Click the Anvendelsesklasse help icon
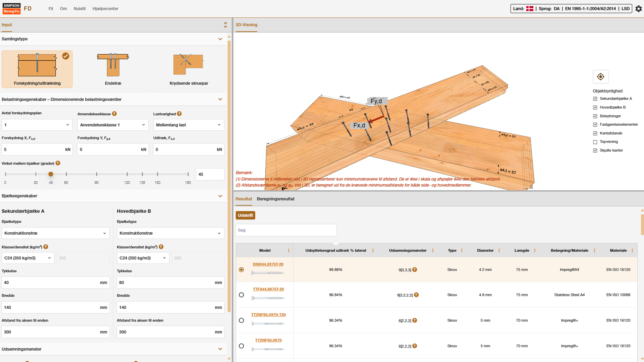Screen dimensions: 644x362 tap(114, 114)
